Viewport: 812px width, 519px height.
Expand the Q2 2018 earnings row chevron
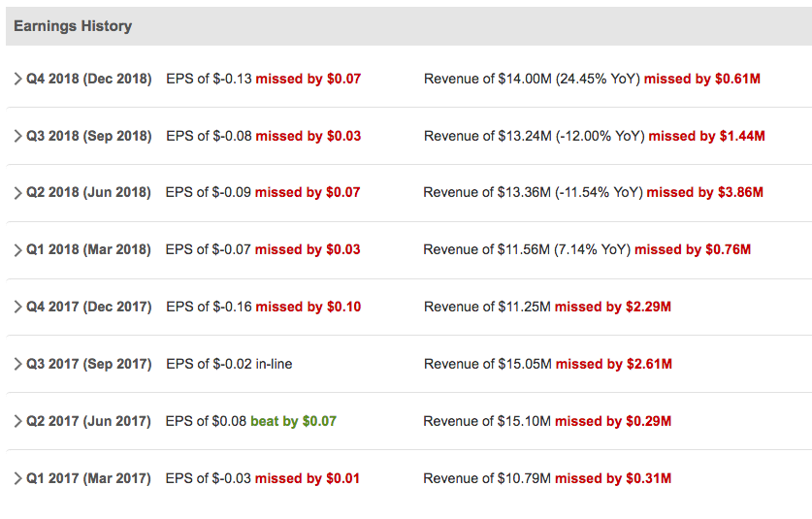coord(17,193)
